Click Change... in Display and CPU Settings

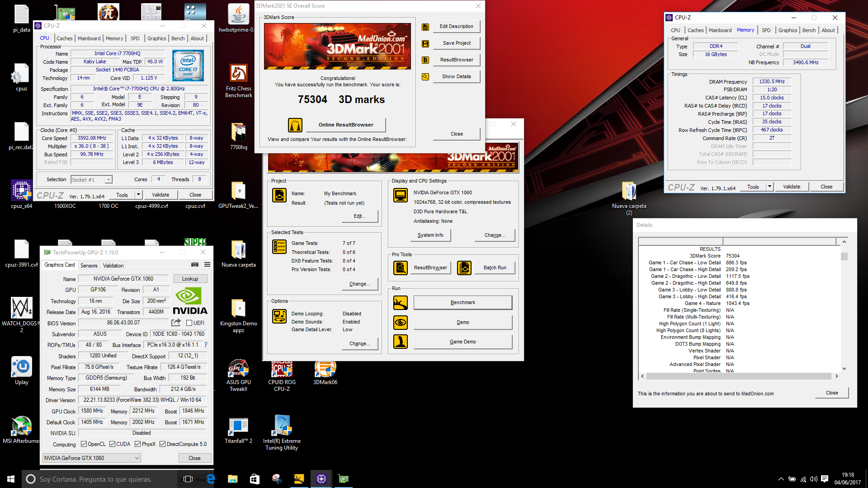tap(495, 235)
